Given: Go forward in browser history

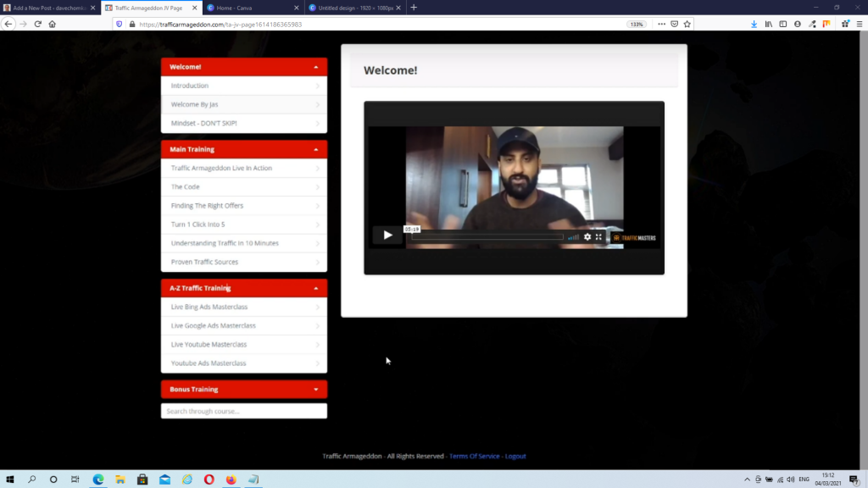Looking at the screenshot, I should [23, 25].
